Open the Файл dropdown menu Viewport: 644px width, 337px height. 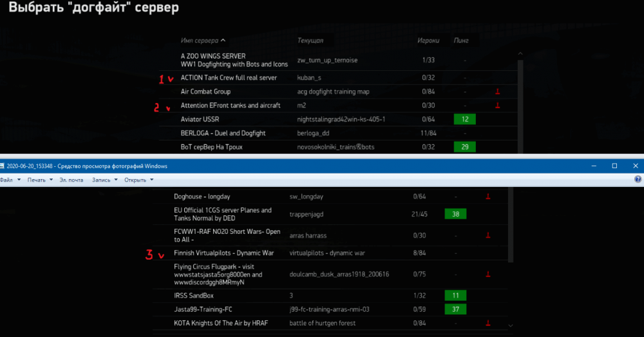[10, 180]
